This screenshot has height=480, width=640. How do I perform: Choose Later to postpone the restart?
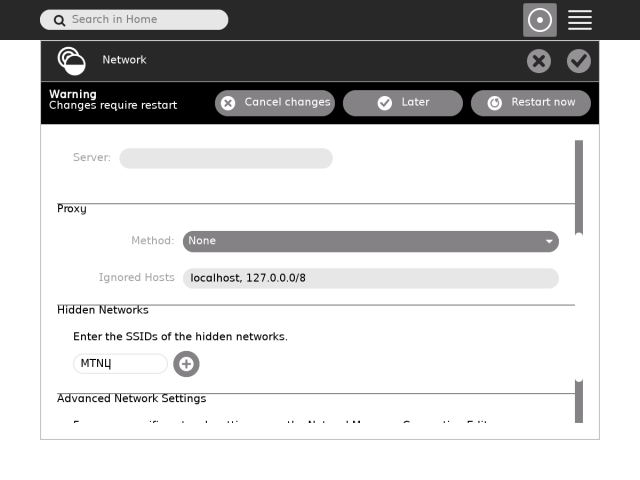point(402,103)
